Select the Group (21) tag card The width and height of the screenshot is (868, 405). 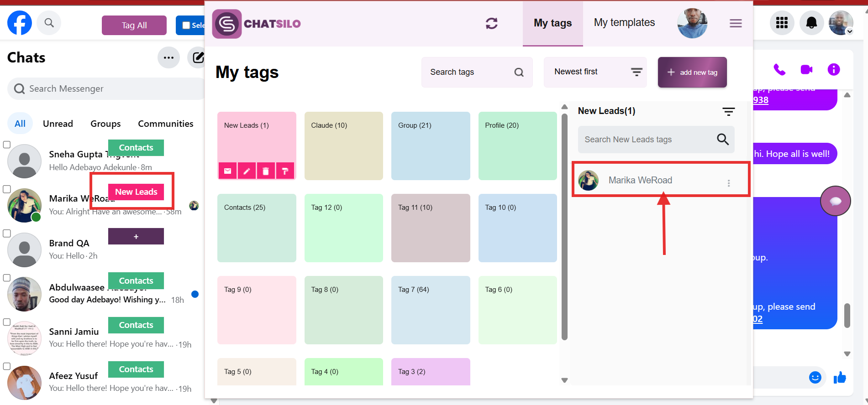[x=431, y=146]
